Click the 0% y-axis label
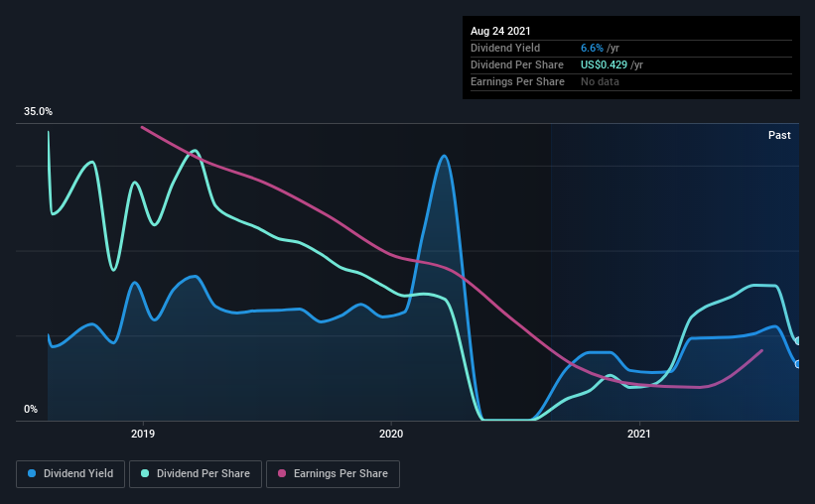 [31, 410]
